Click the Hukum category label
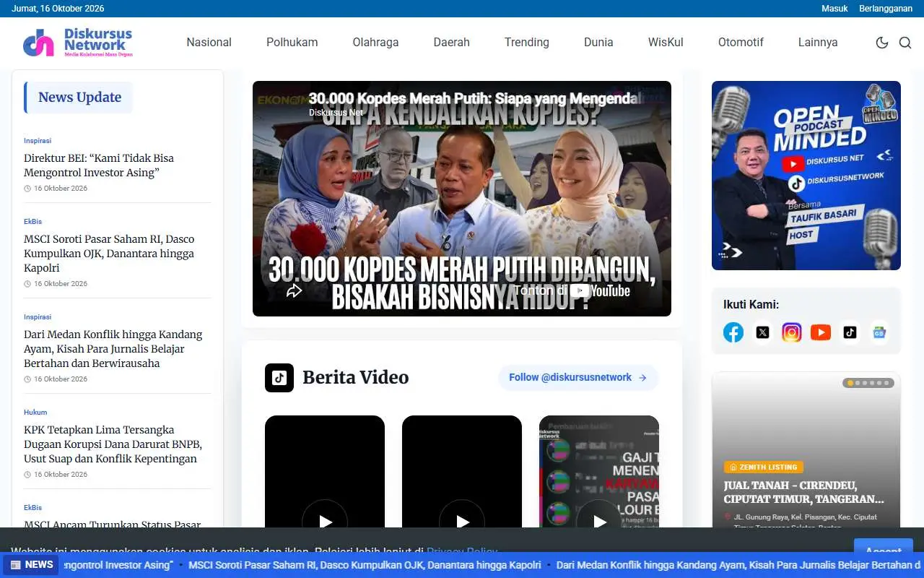The width and height of the screenshot is (924, 578). point(35,413)
